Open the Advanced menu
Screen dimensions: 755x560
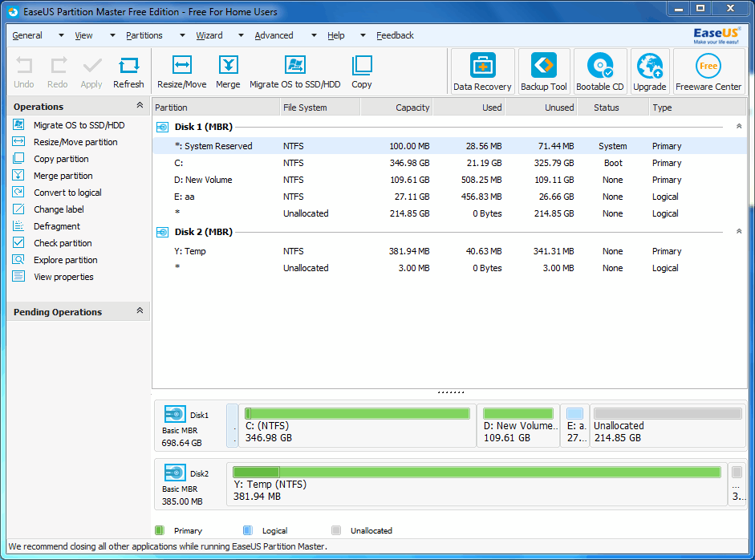click(x=274, y=35)
